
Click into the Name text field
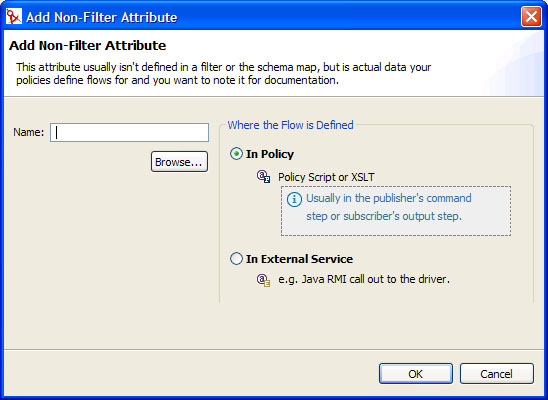coord(129,132)
